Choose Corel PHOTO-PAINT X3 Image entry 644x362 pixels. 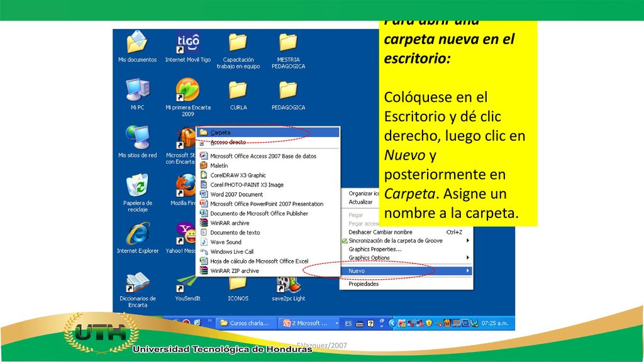coord(268,185)
